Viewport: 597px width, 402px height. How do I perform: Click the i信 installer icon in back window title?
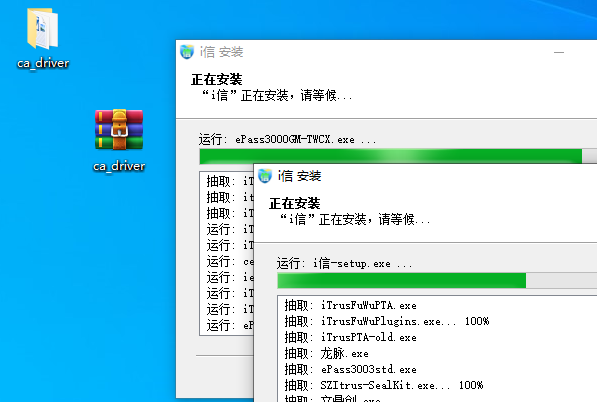pyautogui.click(x=187, y=52)
